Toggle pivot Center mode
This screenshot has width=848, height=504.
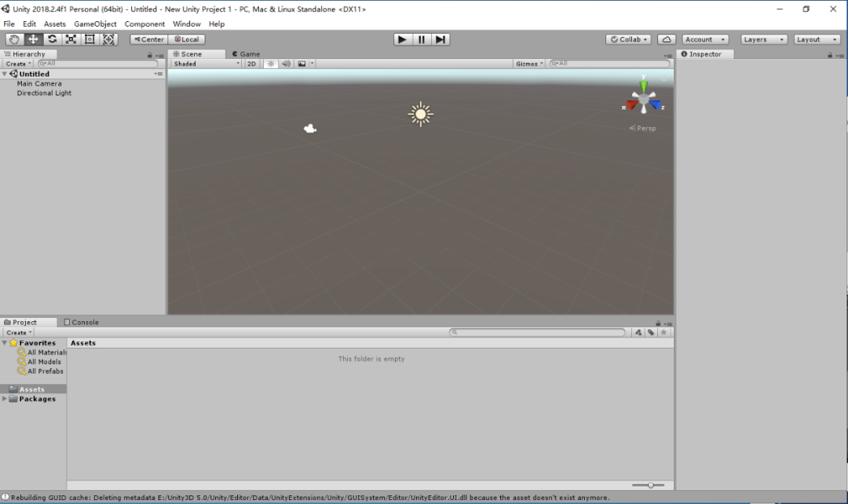(148, 39)
